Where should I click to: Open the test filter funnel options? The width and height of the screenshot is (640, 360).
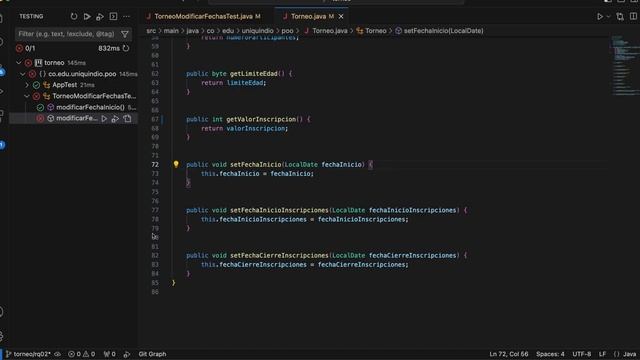[x=125, y=34]
